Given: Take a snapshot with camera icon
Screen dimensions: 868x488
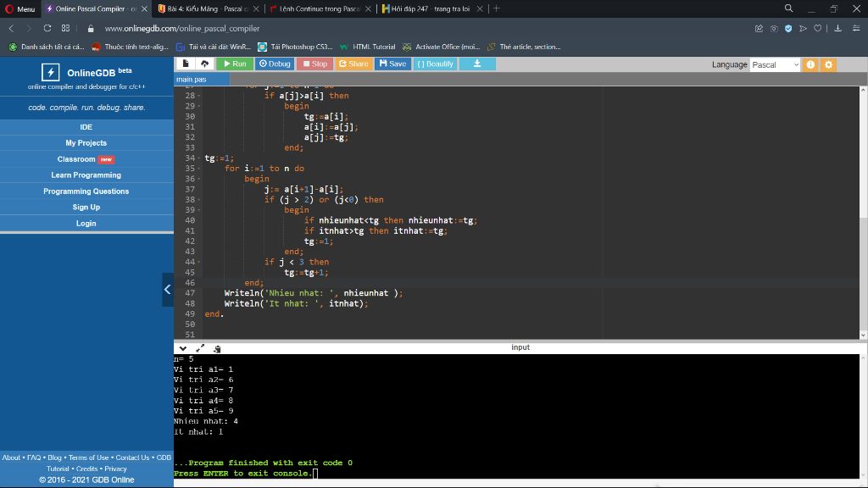Looking at the screenshot, I should 774,28.
